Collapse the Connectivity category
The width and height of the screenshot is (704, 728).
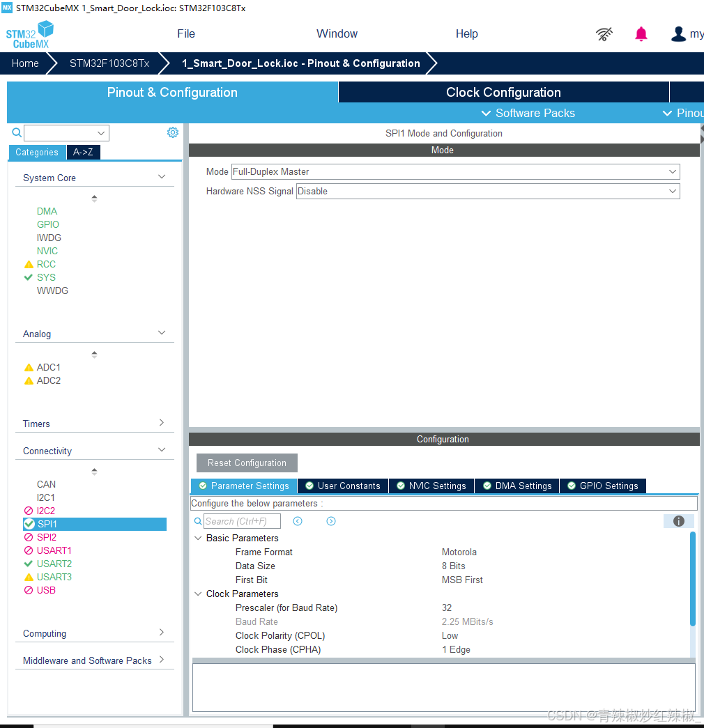coord(162,450)
